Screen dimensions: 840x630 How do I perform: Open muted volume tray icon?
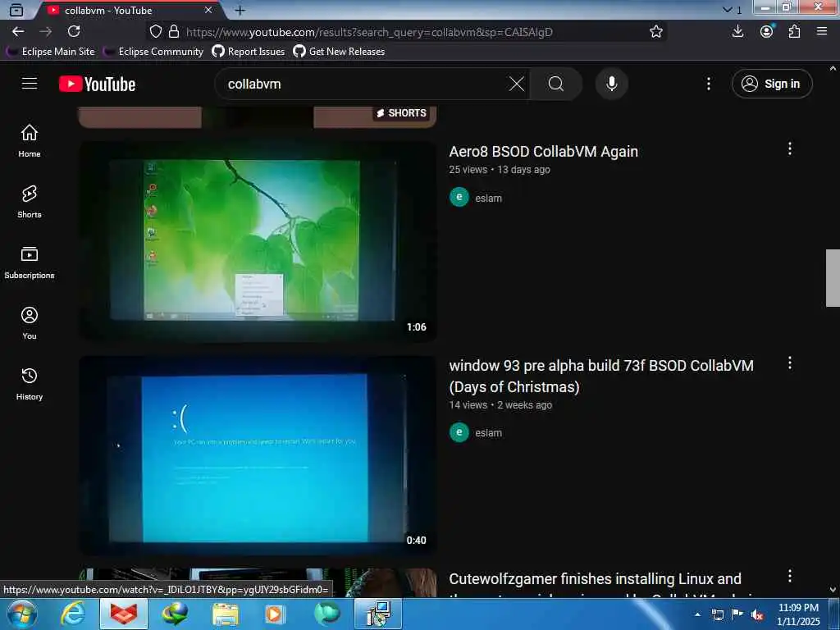pos(757,614)
